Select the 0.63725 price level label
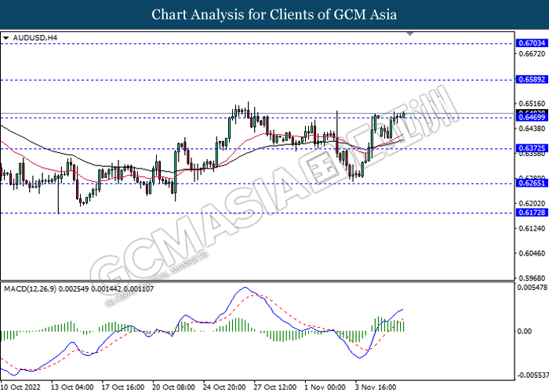 pyautogui.click(x=532, y=148)
